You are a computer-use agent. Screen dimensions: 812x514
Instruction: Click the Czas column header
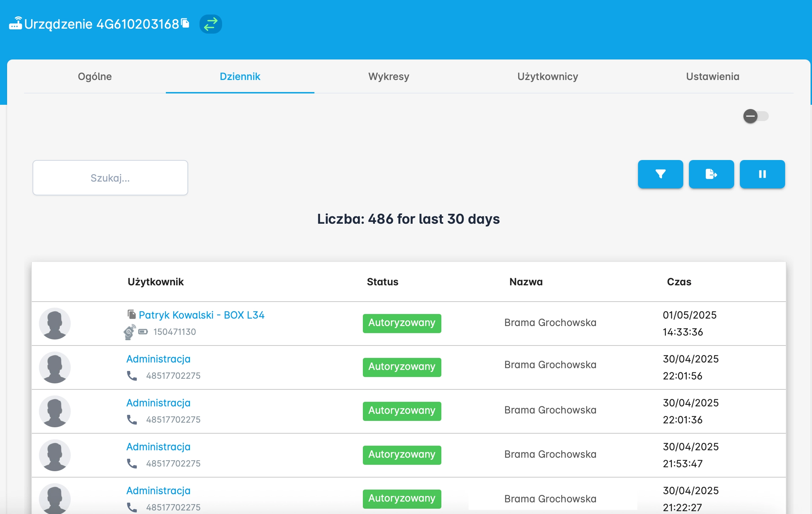pos(679,282)
